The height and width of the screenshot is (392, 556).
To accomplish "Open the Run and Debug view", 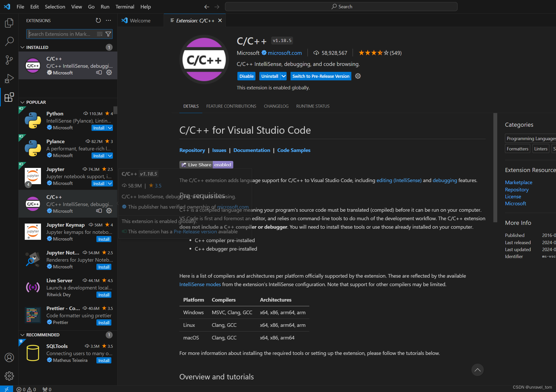I will pos(9,79).
